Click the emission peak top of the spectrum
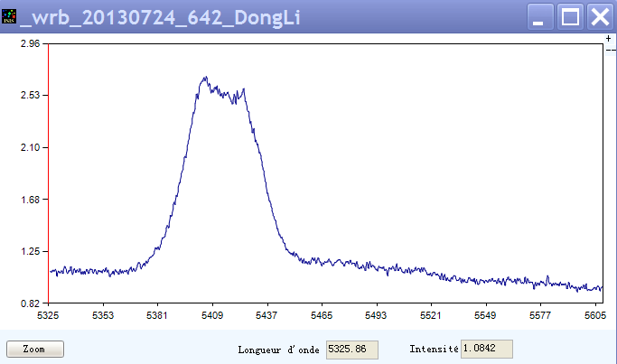Image resolution: width=617 pixels, height=364 pixels. tap(206, 79)
